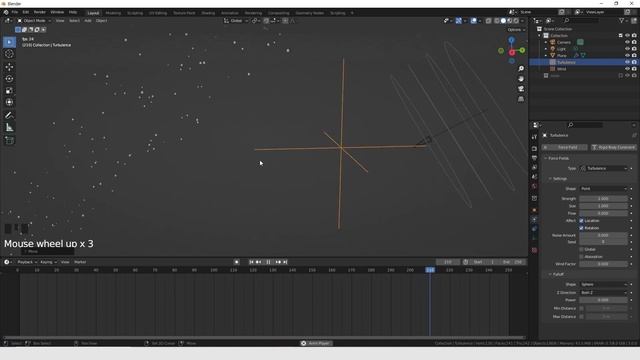Open the File menu

point(15,13)
